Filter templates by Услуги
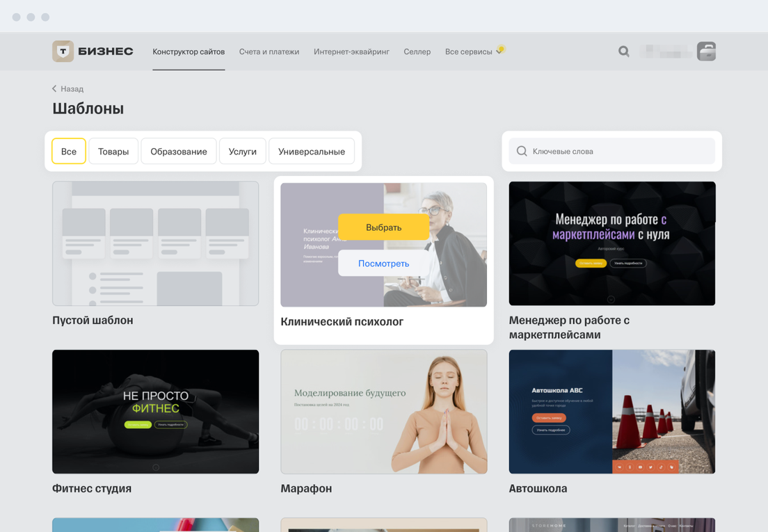 [243, 151]
